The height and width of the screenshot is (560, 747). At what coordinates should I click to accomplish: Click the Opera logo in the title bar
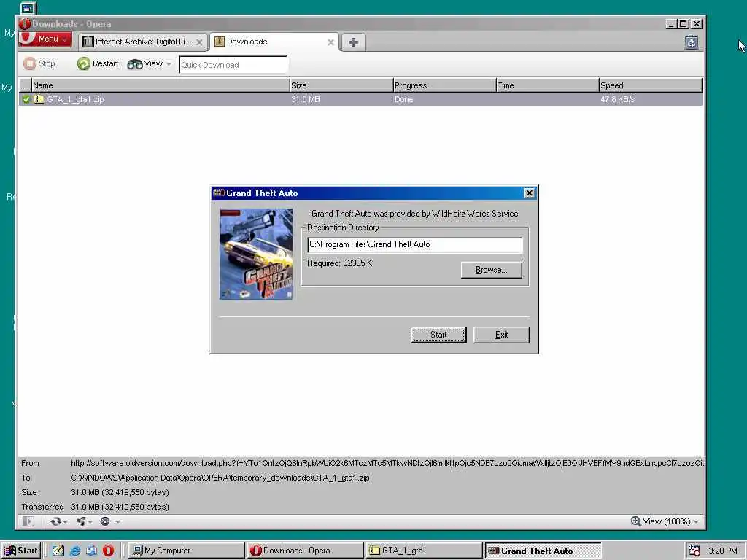pos(25,24)
